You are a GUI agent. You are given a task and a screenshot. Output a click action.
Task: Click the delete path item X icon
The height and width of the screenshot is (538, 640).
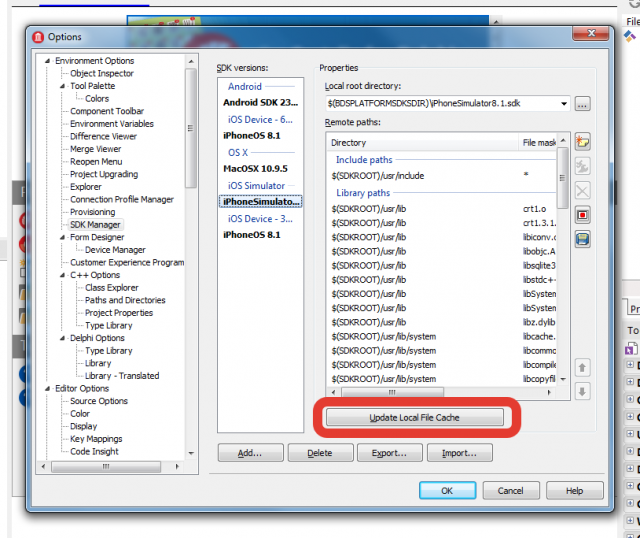(582, 190)
